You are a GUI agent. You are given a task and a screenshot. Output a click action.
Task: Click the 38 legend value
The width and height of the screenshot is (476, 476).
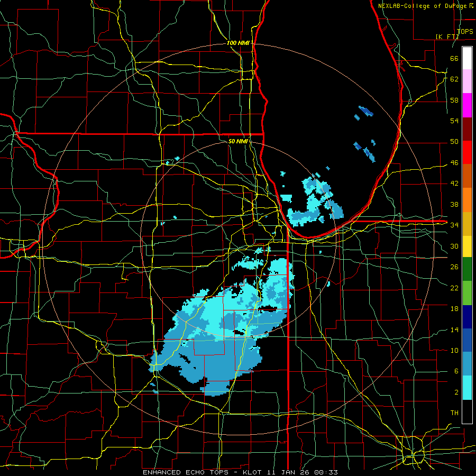[x=454, y=204]
